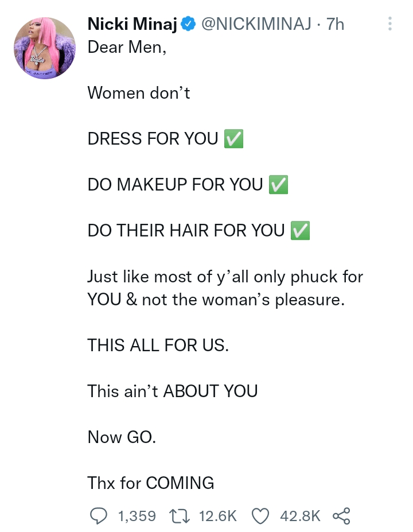Click the 7h timestamp
The width and height of the screenshot is (413, 532).
point(335,24)
